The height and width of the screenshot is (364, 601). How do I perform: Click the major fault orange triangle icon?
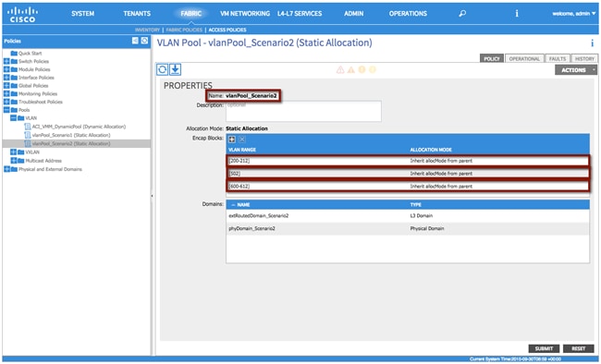[350, 69]
